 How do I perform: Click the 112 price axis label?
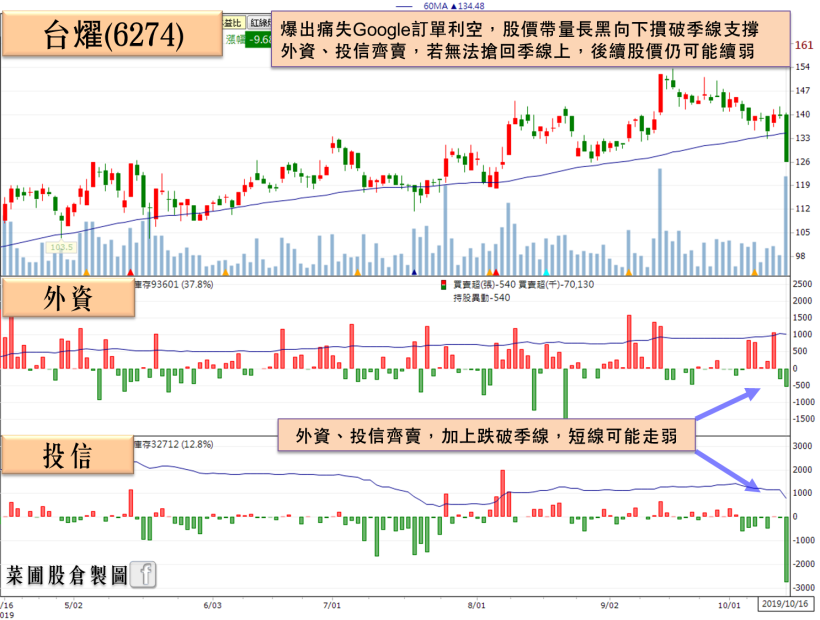(x=802, y=209)
